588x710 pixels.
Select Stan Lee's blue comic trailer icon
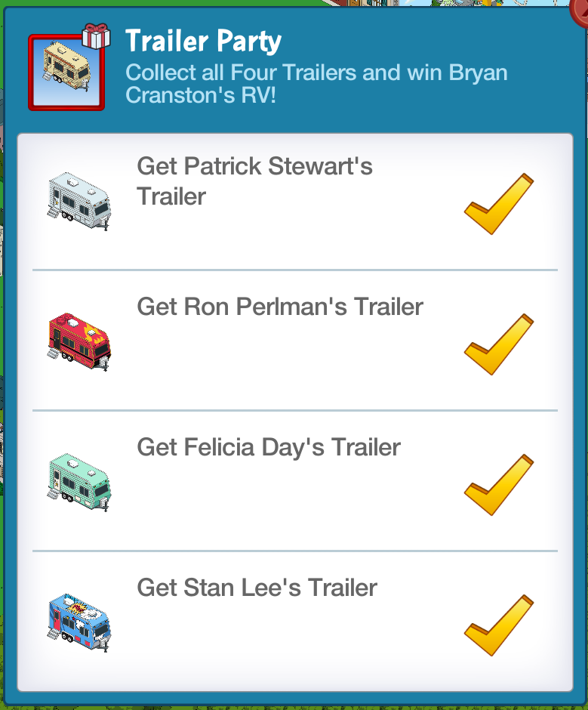[x=79, y=622]
